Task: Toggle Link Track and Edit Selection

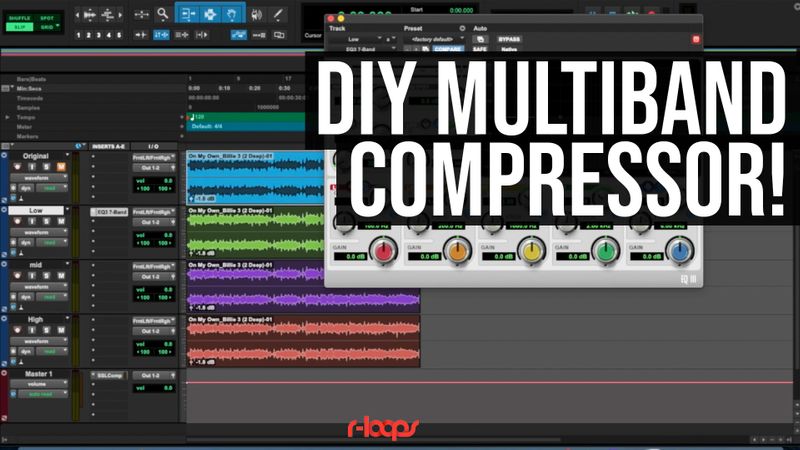Action: (x=182, y=35)
